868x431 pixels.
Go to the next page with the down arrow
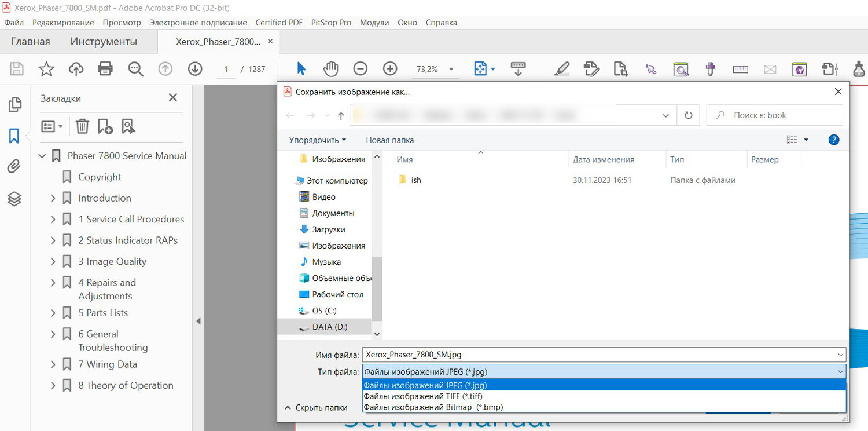tap(195, 69)
